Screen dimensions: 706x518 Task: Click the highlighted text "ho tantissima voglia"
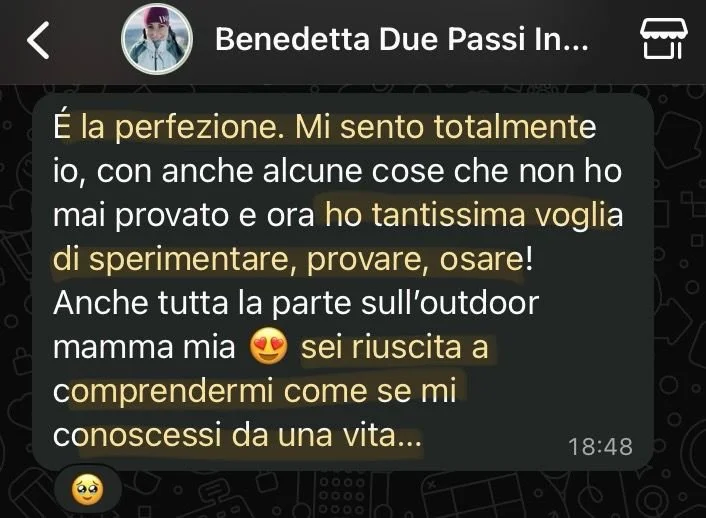[474, 215]
